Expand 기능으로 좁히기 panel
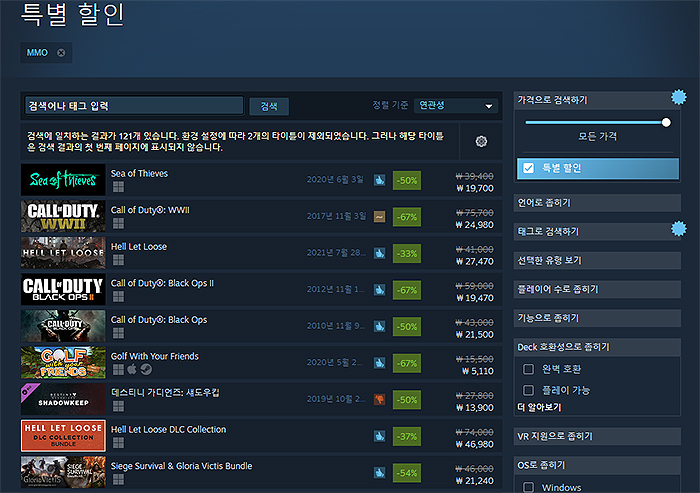The image size is (700, 493). [597, 318]
